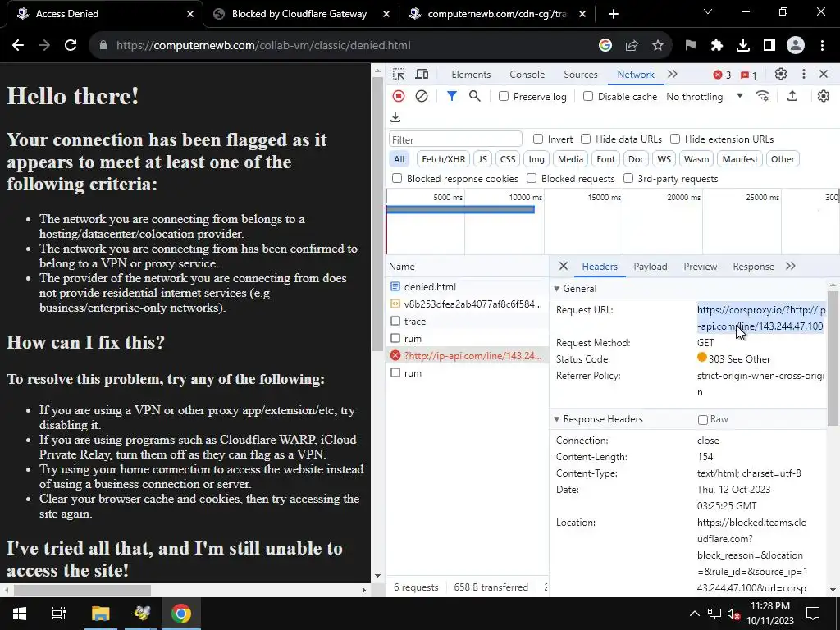Image resolution: width=840 pixels, height=630 pixels.
Task: Export HAR download icon in DevTools
Action: point(395,116)
